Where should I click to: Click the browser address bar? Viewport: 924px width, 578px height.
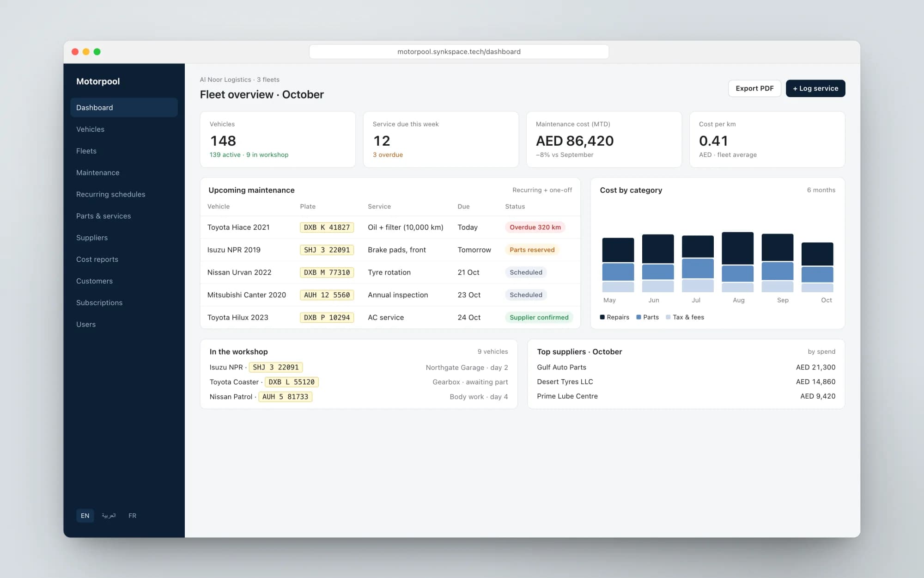pos(459,52)
